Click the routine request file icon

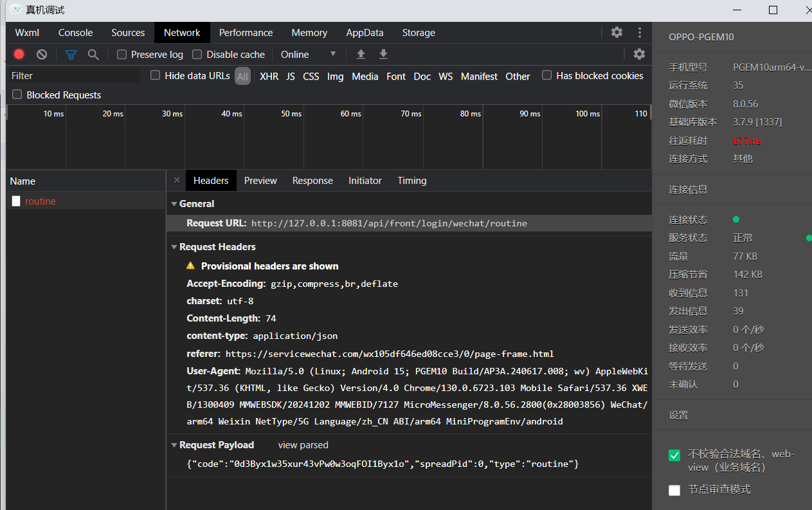tap(16, 201)
